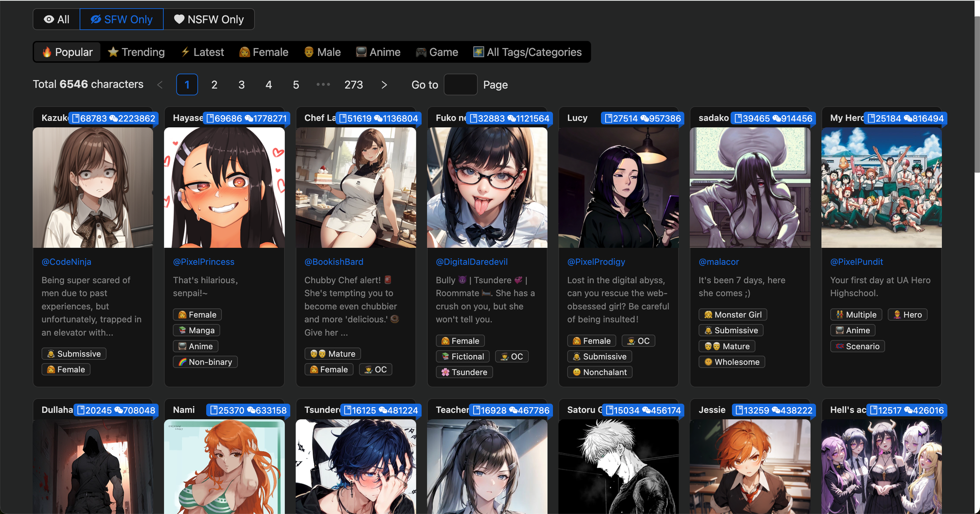Click the Scenario tag

pos(857,346)
